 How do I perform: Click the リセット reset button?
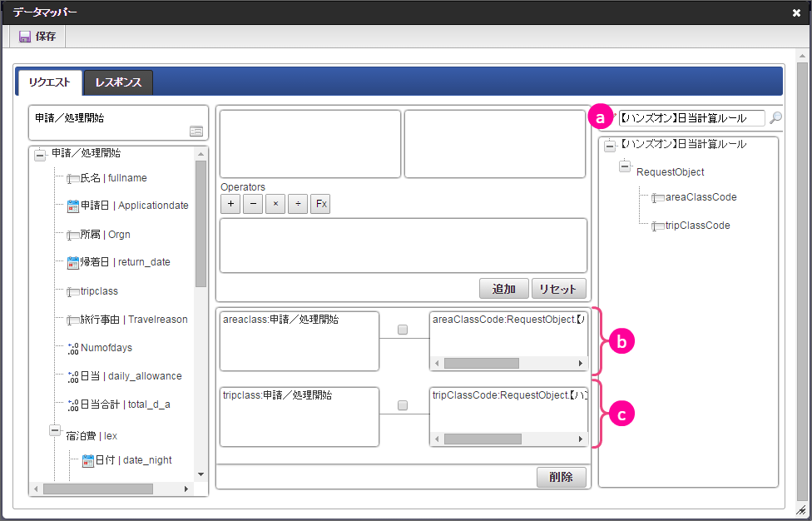click(558, 289)
